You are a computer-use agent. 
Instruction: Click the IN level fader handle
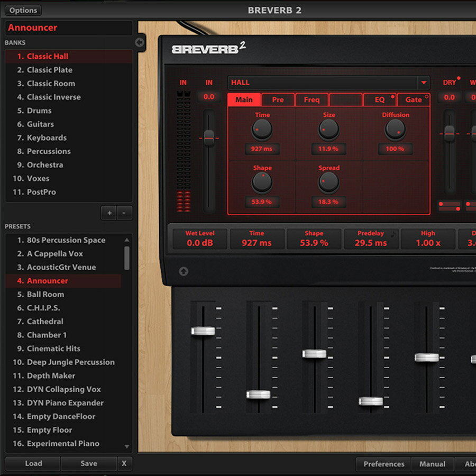[209, 138]
